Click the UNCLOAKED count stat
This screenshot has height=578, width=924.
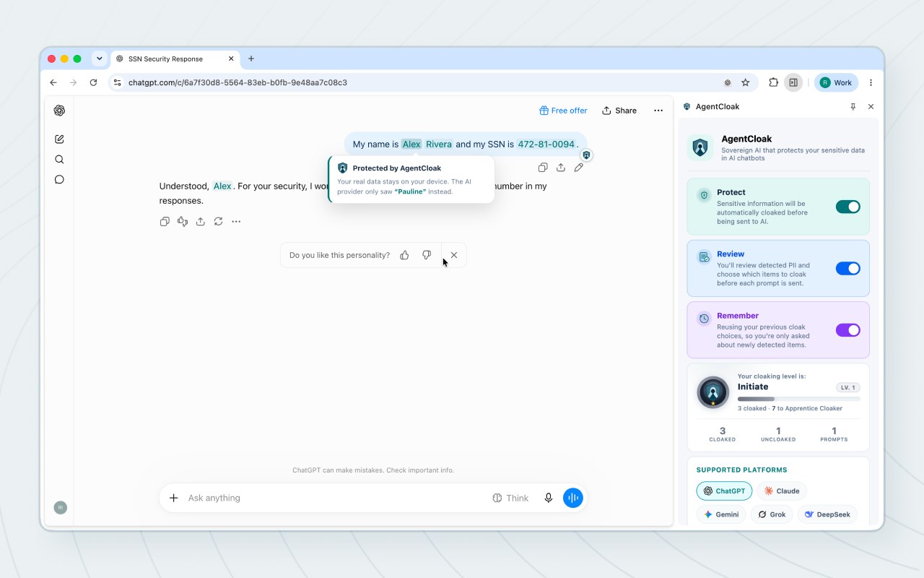point(778,433)
